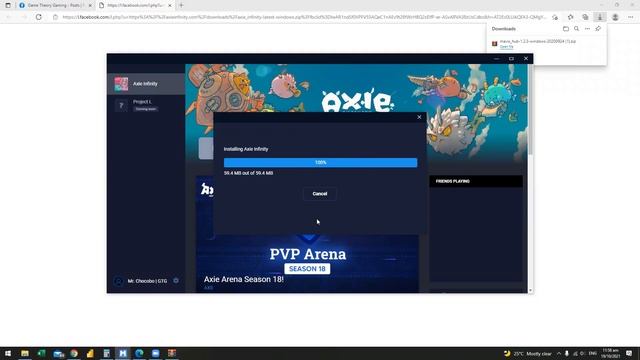Viewport: 640px width, 360px height.
Task: Click the FRIENDS PLAYING panel header
Action: (x=476, y=181)
